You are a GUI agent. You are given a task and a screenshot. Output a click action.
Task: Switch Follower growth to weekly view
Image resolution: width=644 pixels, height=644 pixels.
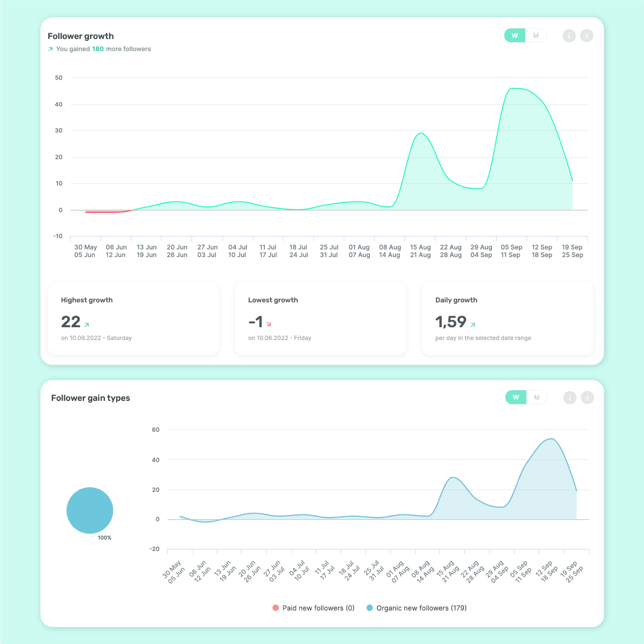click(x=515, y=36)
